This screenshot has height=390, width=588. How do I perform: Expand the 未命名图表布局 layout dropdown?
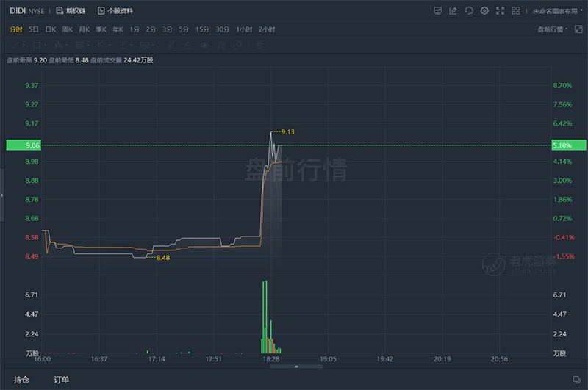click(x=558, y=11)
